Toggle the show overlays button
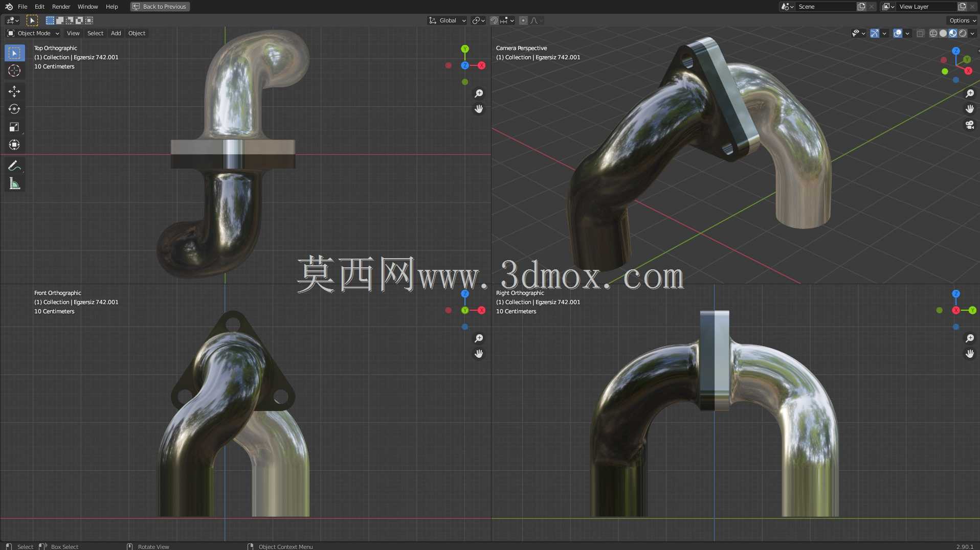The width and height of the screenshot is (980, 550). click(x=898, y=33)
